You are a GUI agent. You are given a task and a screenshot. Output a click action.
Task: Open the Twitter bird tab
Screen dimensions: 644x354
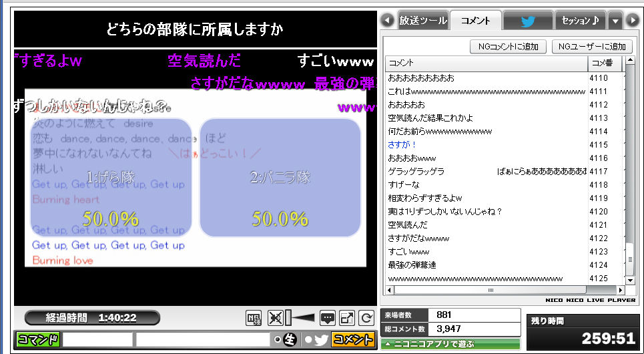pos(528,21)
